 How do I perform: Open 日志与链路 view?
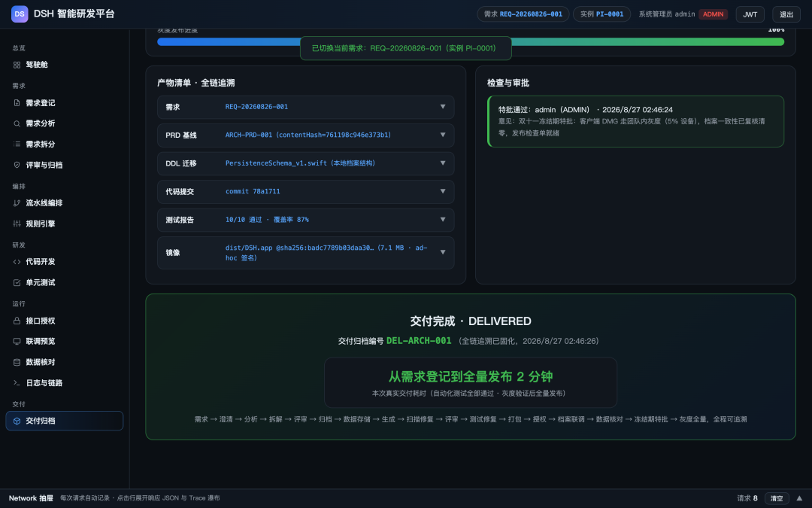point(64,382)
